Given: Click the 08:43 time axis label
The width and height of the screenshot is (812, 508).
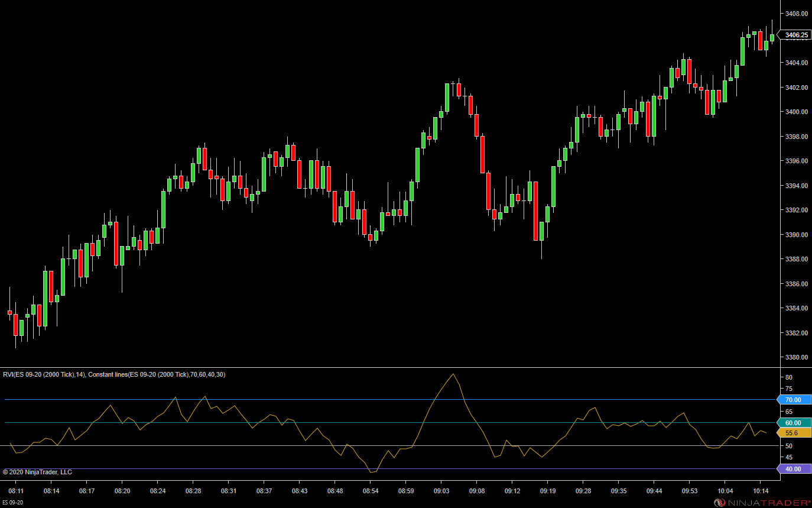Looking at the screenshot, I should [x=300, y=491].
